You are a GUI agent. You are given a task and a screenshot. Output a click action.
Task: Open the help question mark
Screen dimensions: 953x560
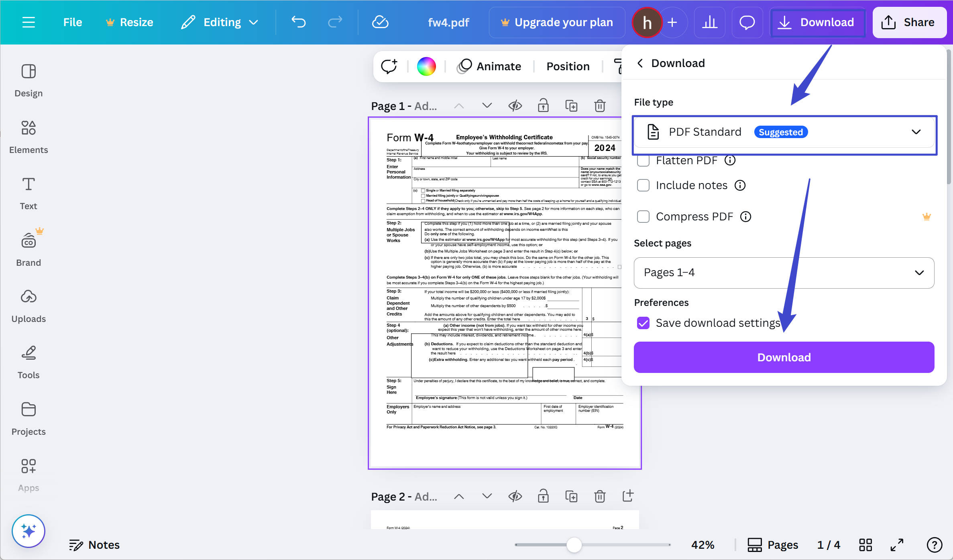point(935,545)
